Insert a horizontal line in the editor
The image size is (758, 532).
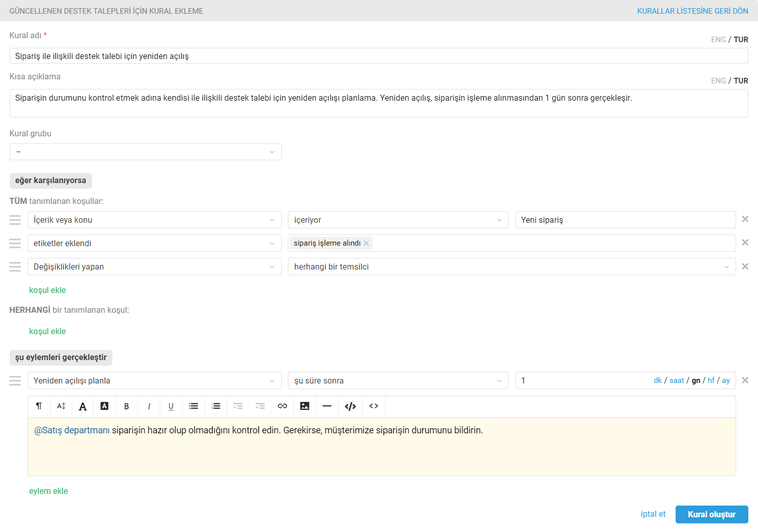pyautogui.click(x=327, y=406)
